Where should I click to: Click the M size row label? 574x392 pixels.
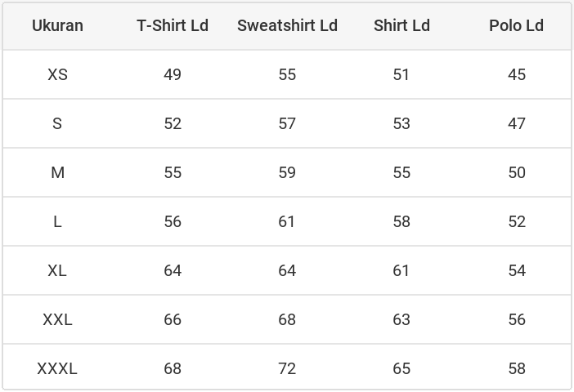pyautogui.click(x=57, y=172)
